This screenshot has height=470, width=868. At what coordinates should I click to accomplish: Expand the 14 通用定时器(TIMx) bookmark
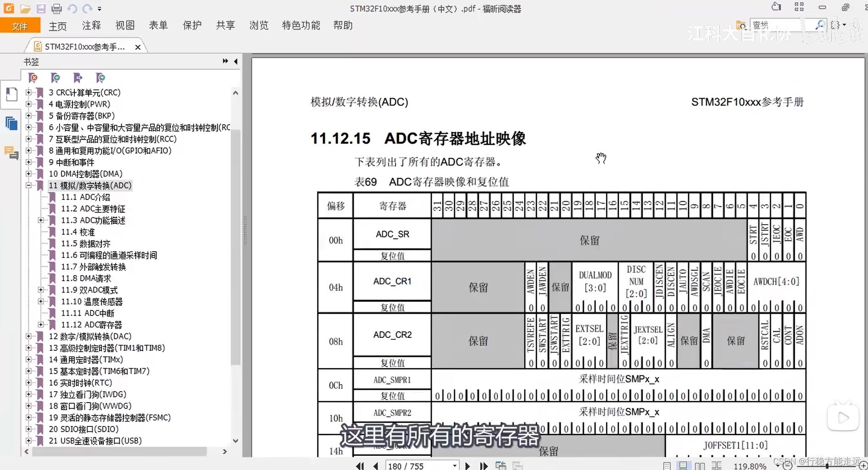[x=28, y=359]
